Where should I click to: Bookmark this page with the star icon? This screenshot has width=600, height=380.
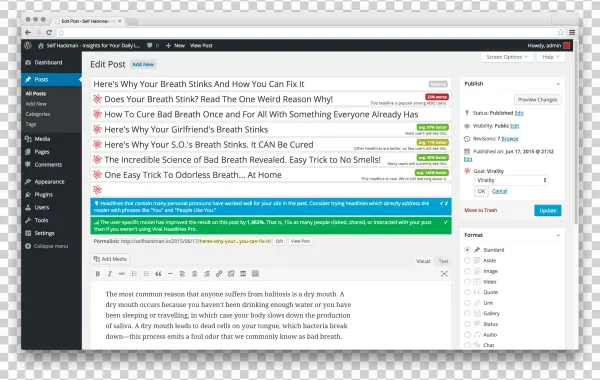click(561, 33)
